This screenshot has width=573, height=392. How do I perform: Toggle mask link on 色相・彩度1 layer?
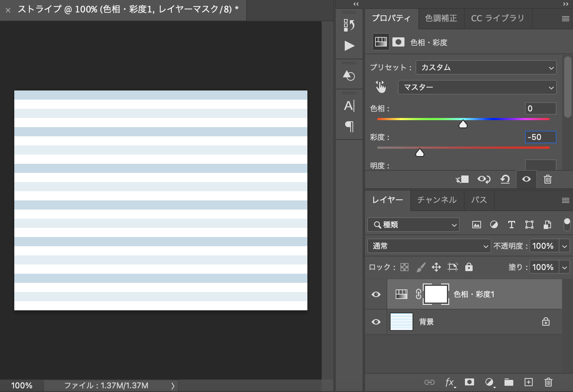pyautogui.click(x=418, y=294)
